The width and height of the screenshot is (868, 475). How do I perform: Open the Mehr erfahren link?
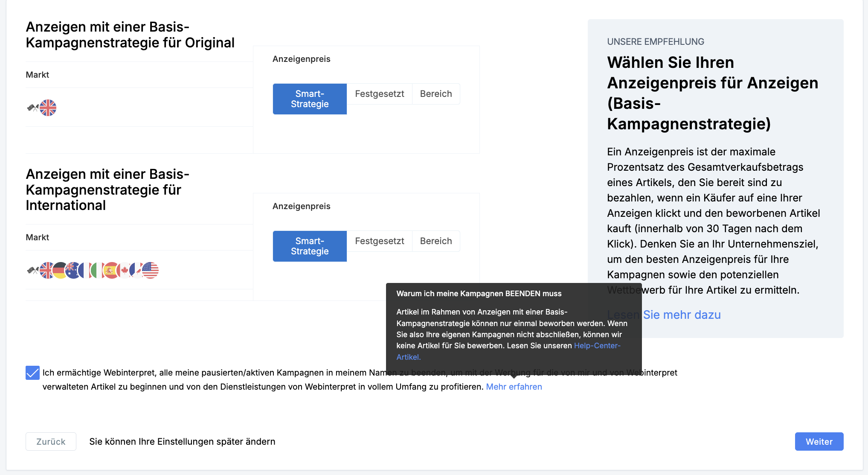(x=514, y=387)
